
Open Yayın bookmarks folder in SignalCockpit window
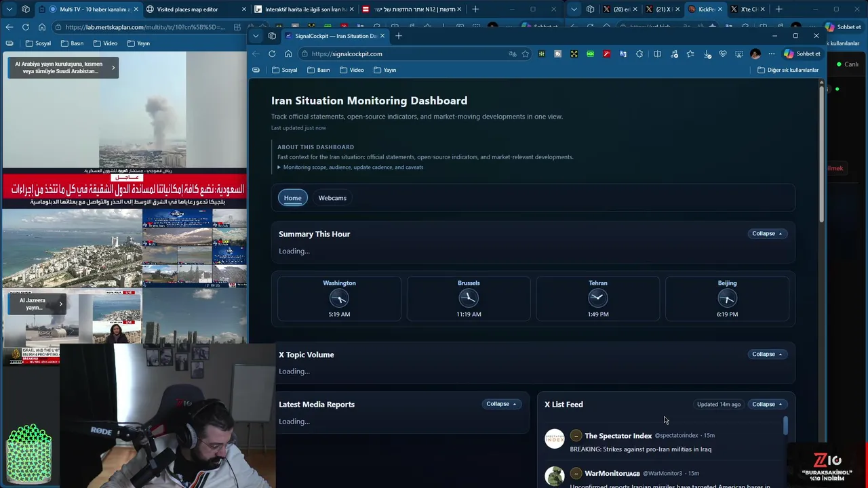(x=384, y=70)
